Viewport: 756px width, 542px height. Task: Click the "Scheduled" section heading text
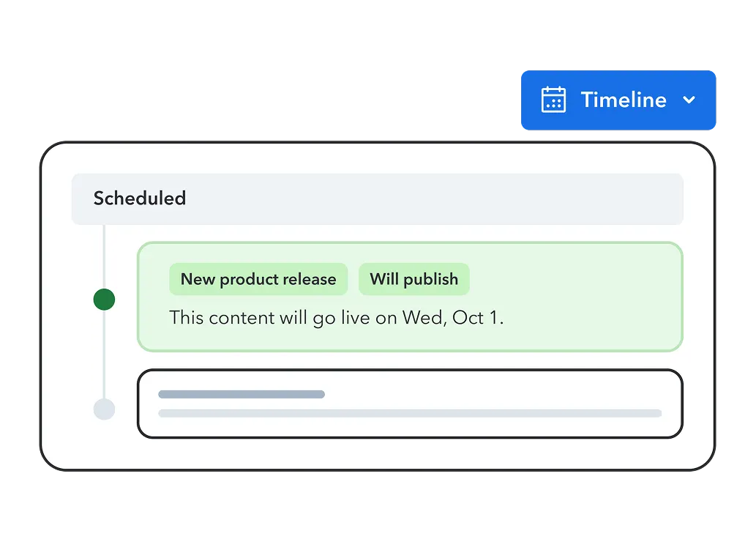click(140, 198)
